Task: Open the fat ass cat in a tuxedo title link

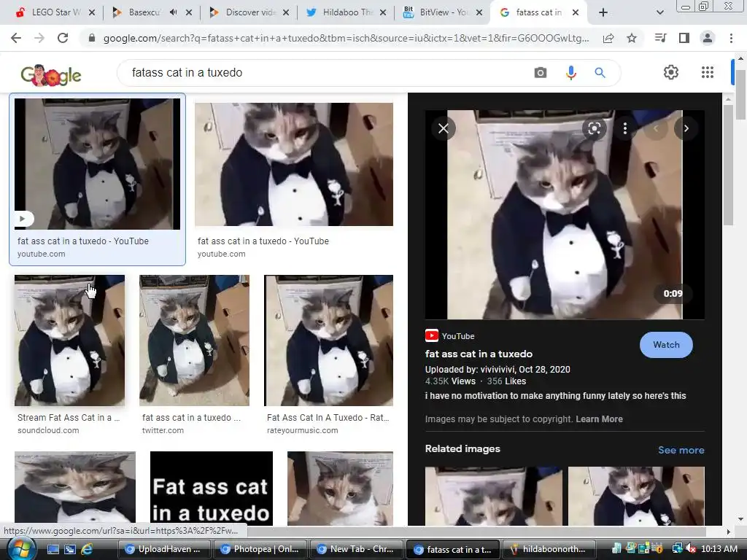Action: coord(479,354)
